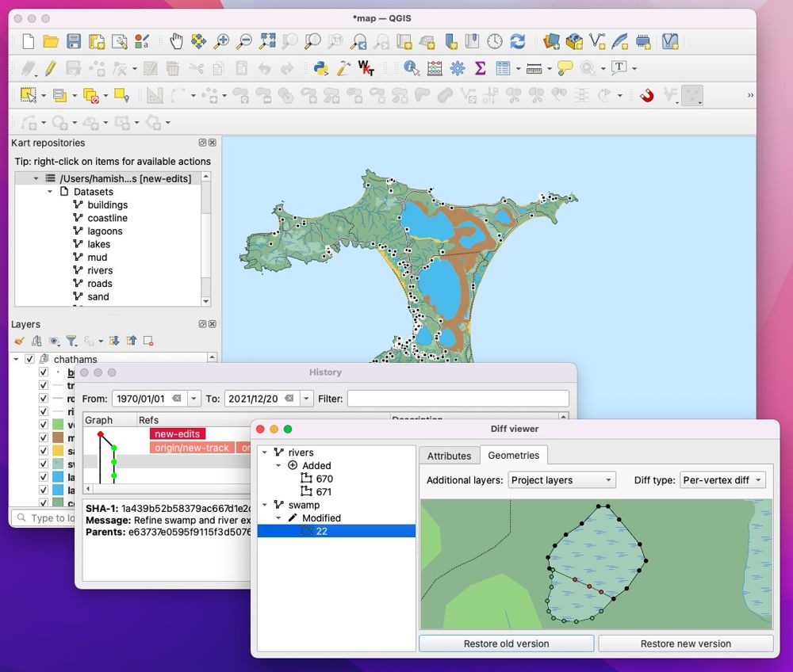The image size is (793, 672).
Task: Expand hidden toolbar items with the chevron
Action: click(750, 95)
